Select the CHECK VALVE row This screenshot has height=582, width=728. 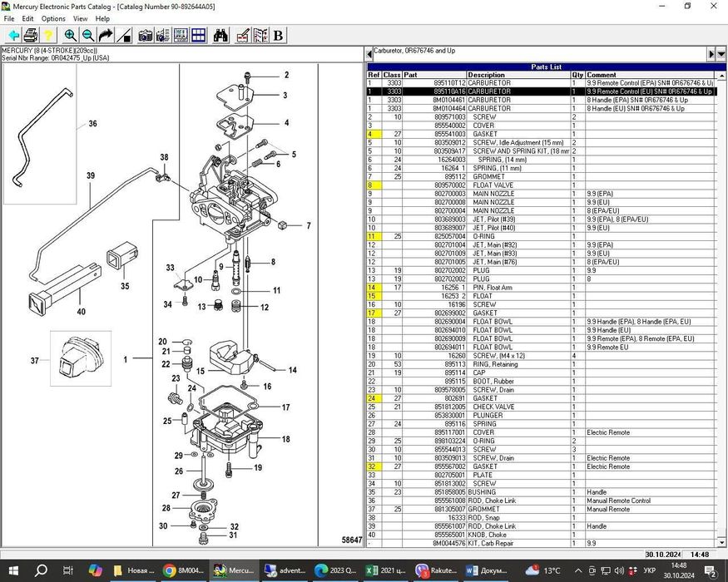click(541, 407)
